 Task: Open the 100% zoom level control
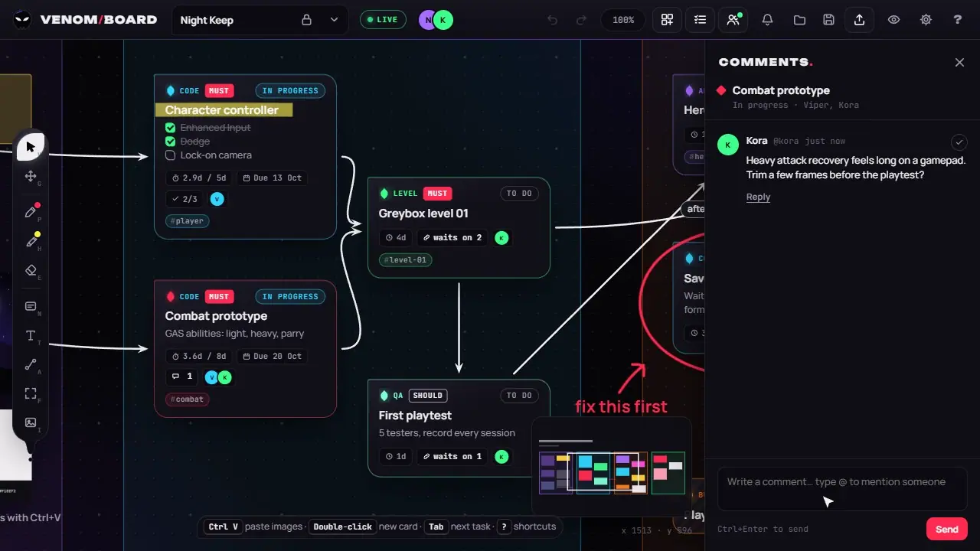[x=623, y=20]
